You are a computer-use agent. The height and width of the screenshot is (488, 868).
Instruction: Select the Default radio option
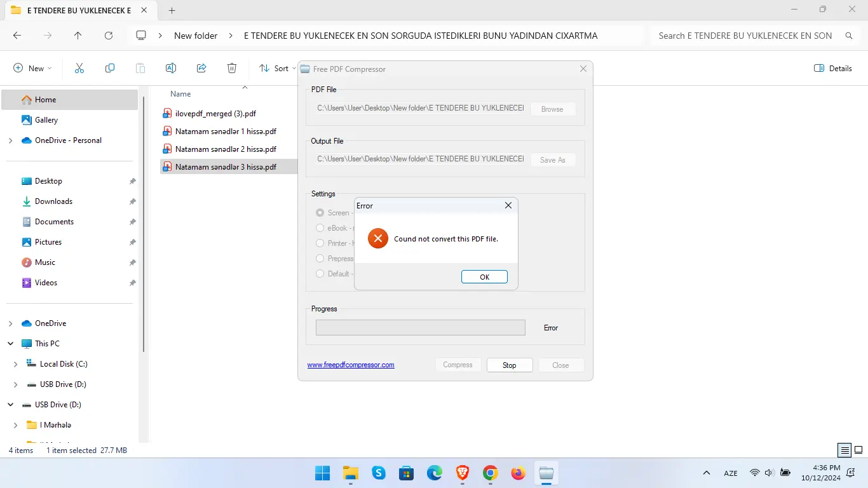point(320,274)
